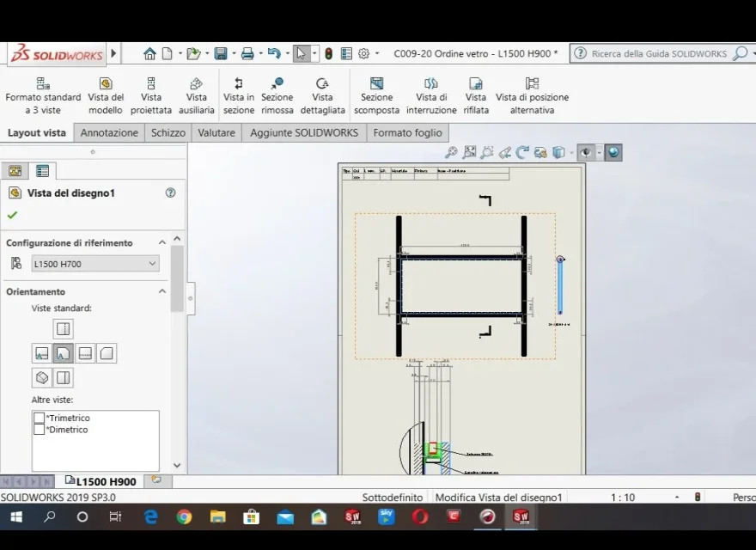Select the Vista di interruzione tool

pyautogui.click(x=431, y=95)
